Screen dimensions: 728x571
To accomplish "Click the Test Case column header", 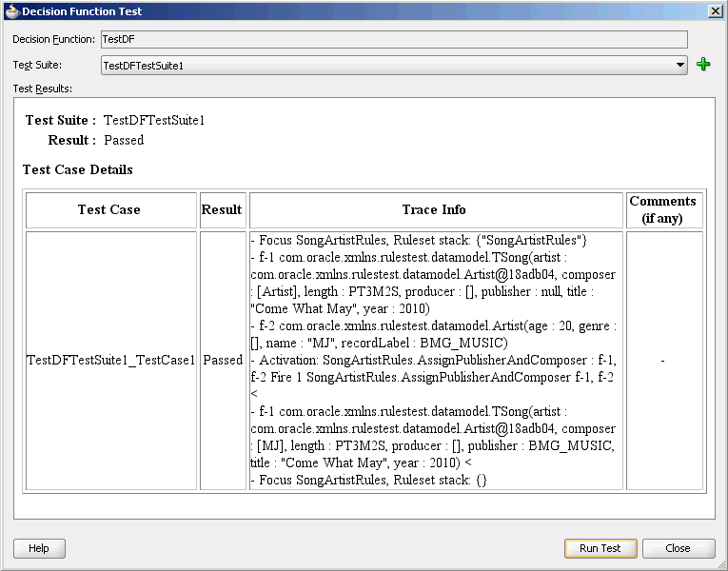I will [x=111, y=209].
